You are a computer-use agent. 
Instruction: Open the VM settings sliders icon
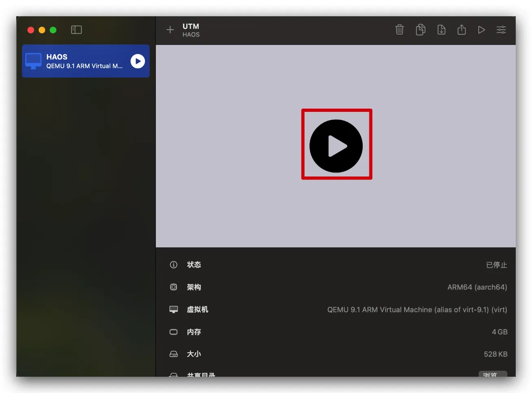[x=501, y=30]
